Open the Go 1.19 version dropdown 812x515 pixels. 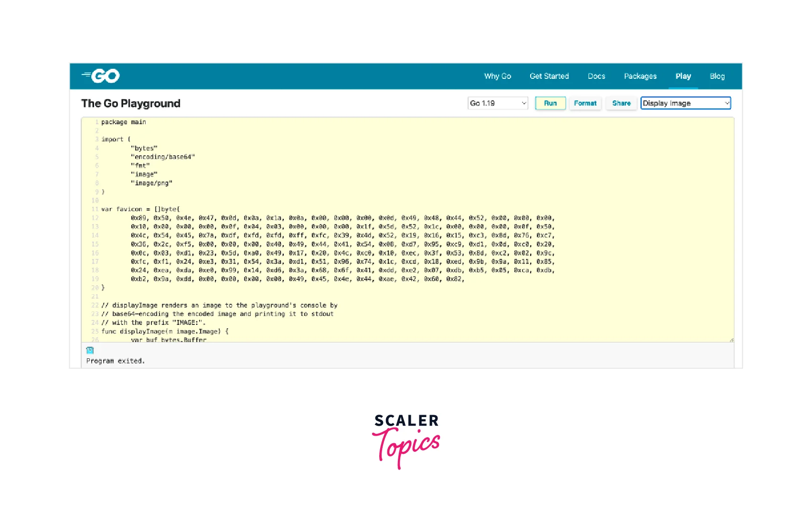coord(498,103)
